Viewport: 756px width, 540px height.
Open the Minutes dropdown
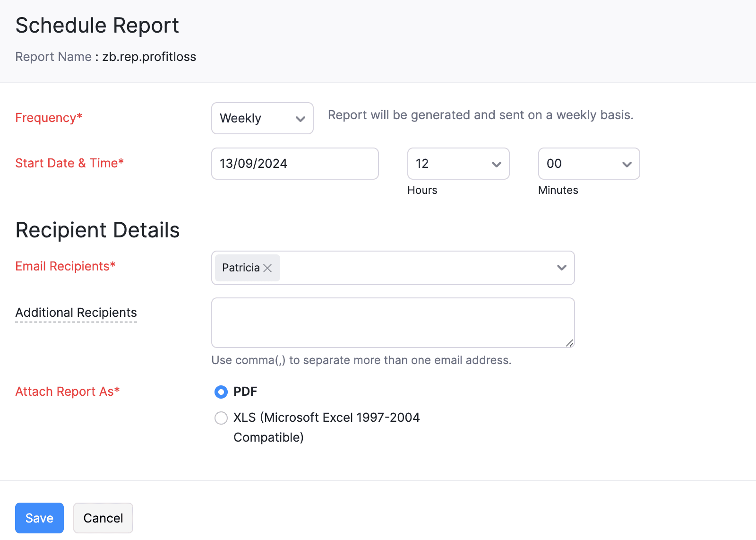(588, 164)
